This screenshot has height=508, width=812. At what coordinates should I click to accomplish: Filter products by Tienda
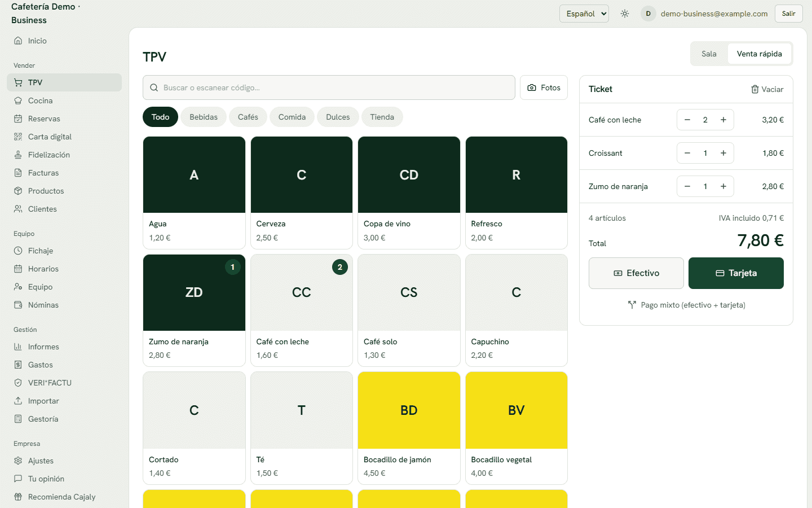pyautogui.click(x=382, y=117)
